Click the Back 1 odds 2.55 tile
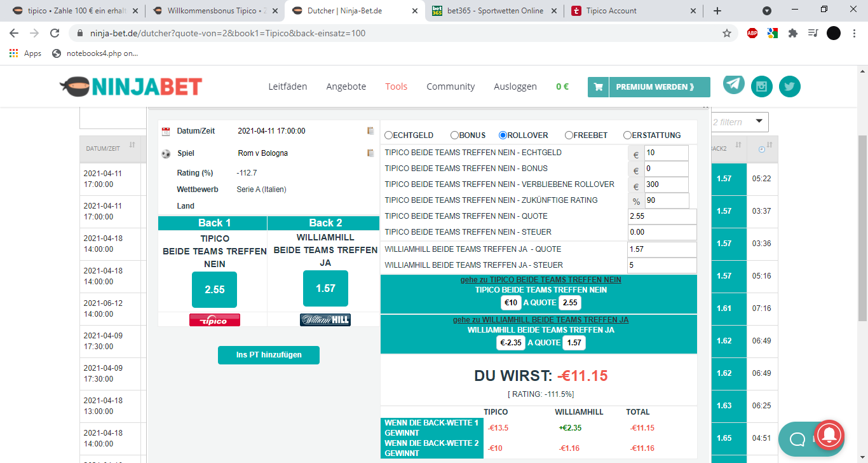Viewport: 868px width, 463px height. pos(215,289)
